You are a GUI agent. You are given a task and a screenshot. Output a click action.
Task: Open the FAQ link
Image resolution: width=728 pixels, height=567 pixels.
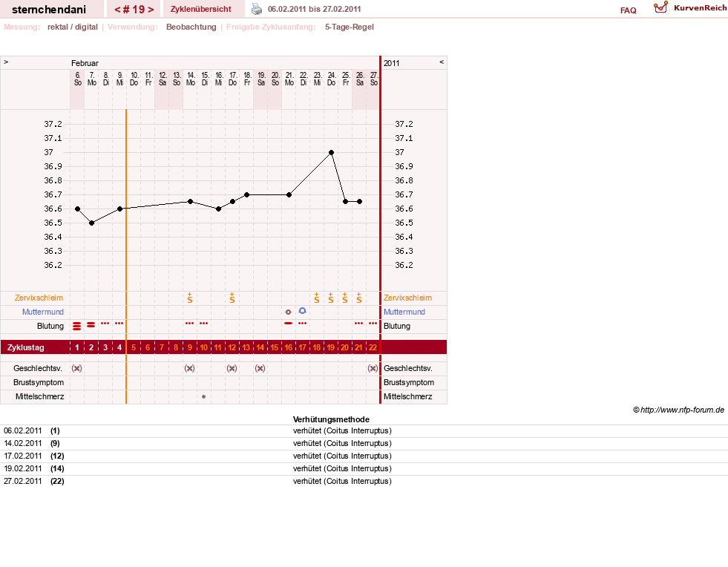click(x=628, y=10)
